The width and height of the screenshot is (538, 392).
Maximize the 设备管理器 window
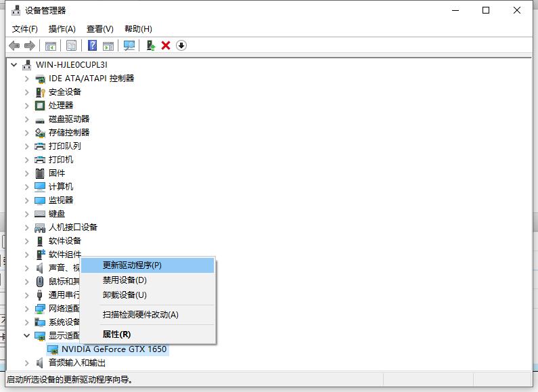click(486, 10)
